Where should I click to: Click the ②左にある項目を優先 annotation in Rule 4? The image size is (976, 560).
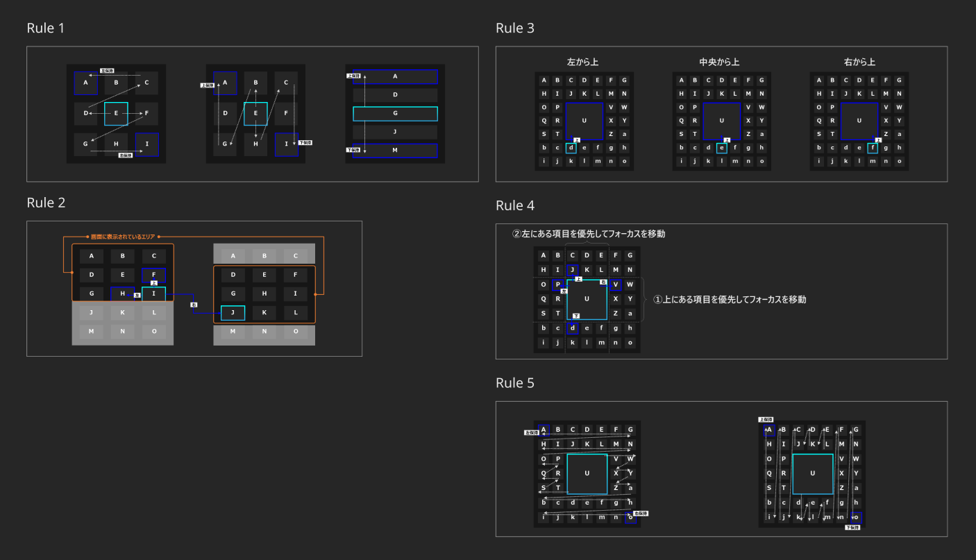point(589,234)
